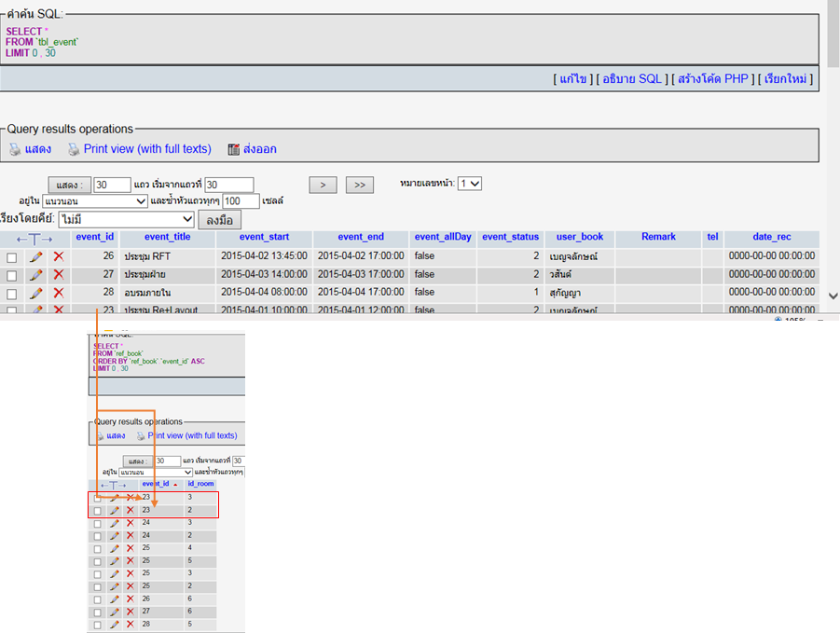Check the checkbox for event 26 row

12,257
